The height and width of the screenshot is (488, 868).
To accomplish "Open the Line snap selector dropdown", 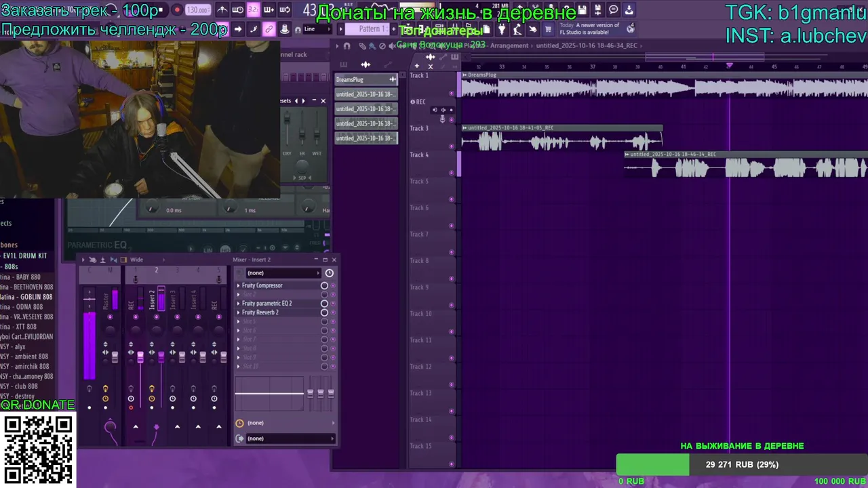I will pyautogui.click(x=317, y=29).
